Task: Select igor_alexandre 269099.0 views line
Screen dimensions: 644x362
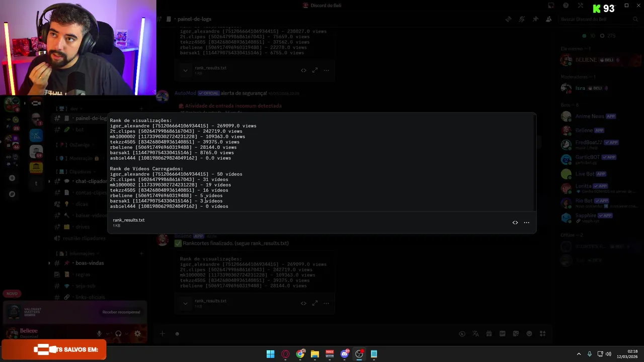Action: [x=183, y=126]
